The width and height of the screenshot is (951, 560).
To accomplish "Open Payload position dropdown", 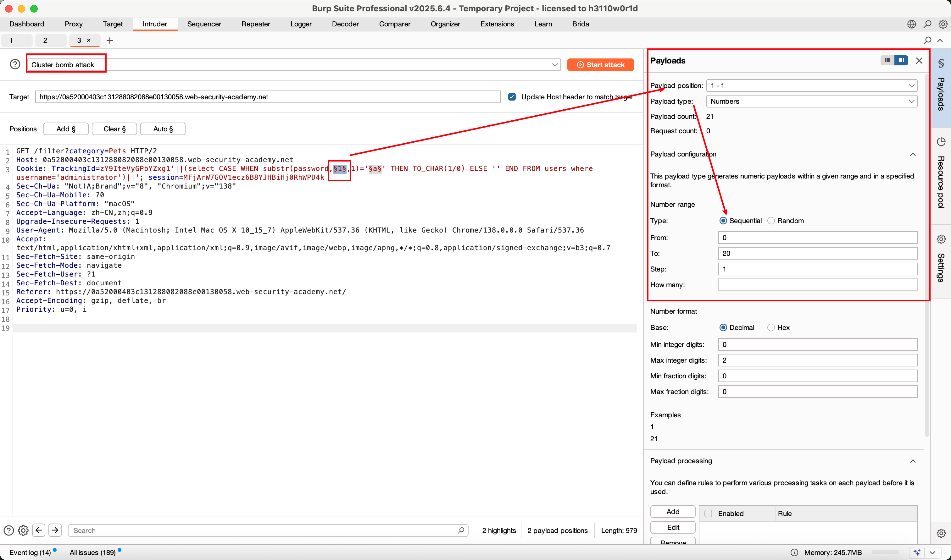I will (811, 86).
